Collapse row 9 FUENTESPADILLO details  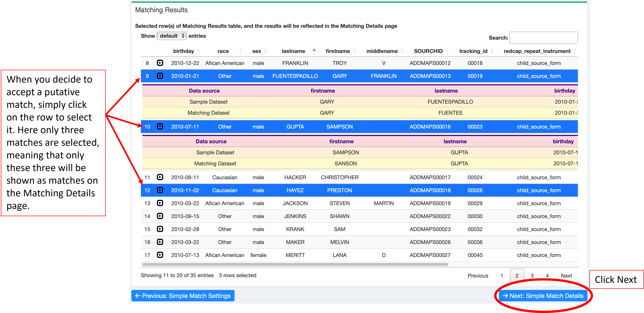160,76
